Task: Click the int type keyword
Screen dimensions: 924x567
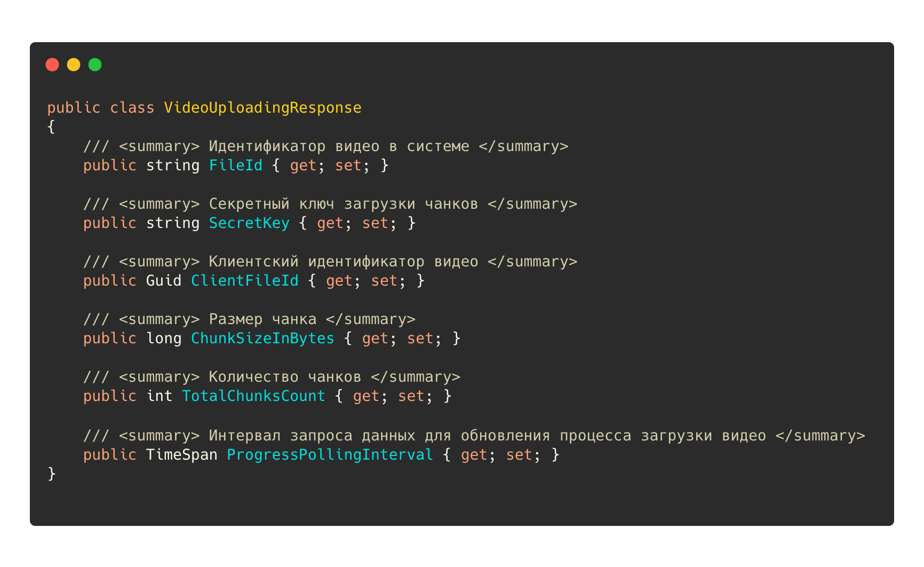Action: click(159, 396)
